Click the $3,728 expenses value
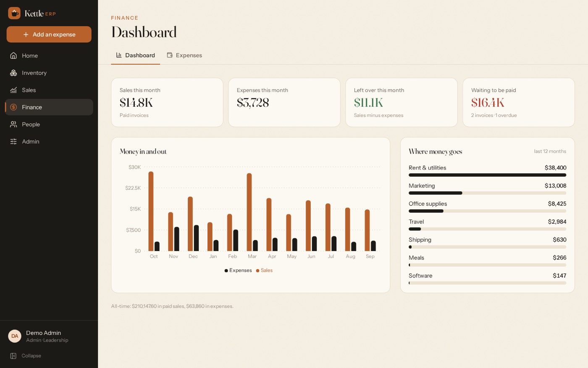 tap(253, 103)
